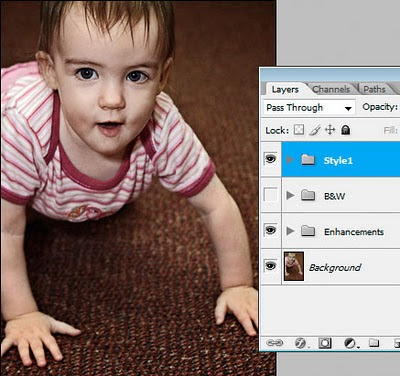Show the B&W group visibility box
The height and width of the screenshot is (376, 400).
270,194
